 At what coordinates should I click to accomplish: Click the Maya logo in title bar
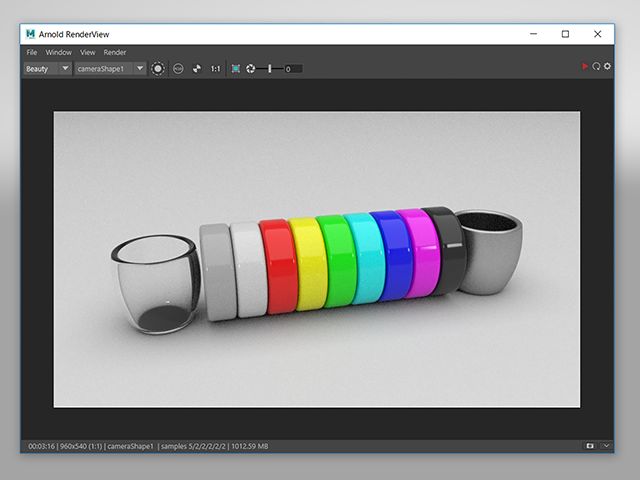(30, 34)
